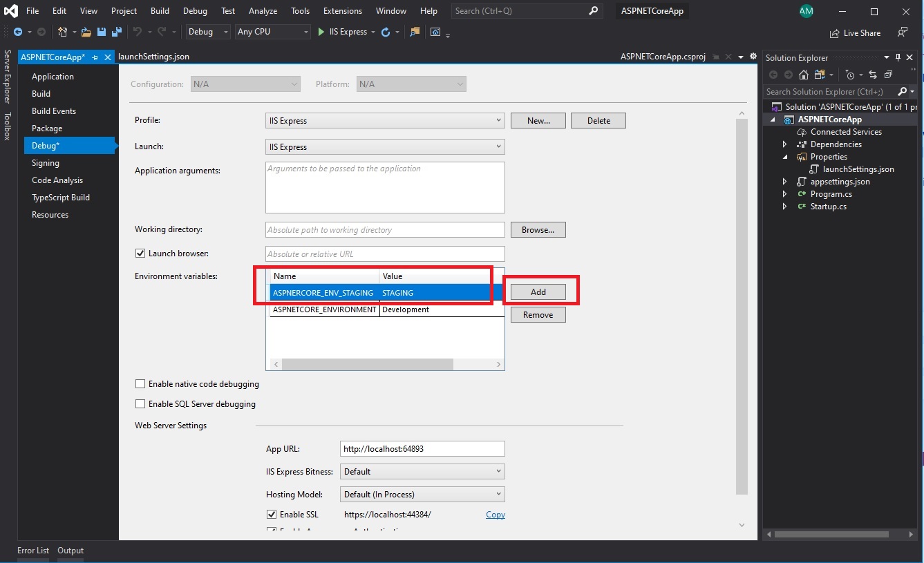Click the Navigate Backward toolbar icon
This screenshot has width=924, height=563.
[18, 32]
